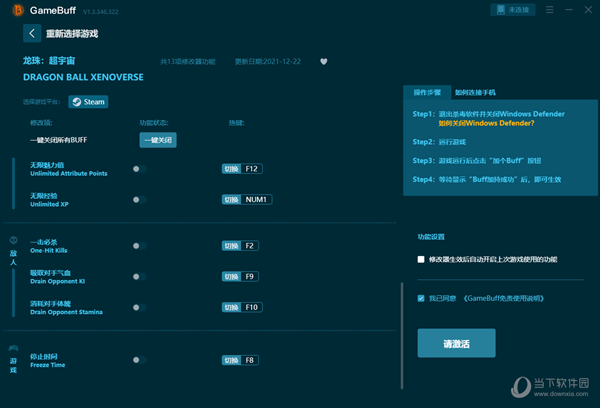Click the Drain Opponent Ki label
Viewport: 600px width, 408px height.
pos(57,277)
